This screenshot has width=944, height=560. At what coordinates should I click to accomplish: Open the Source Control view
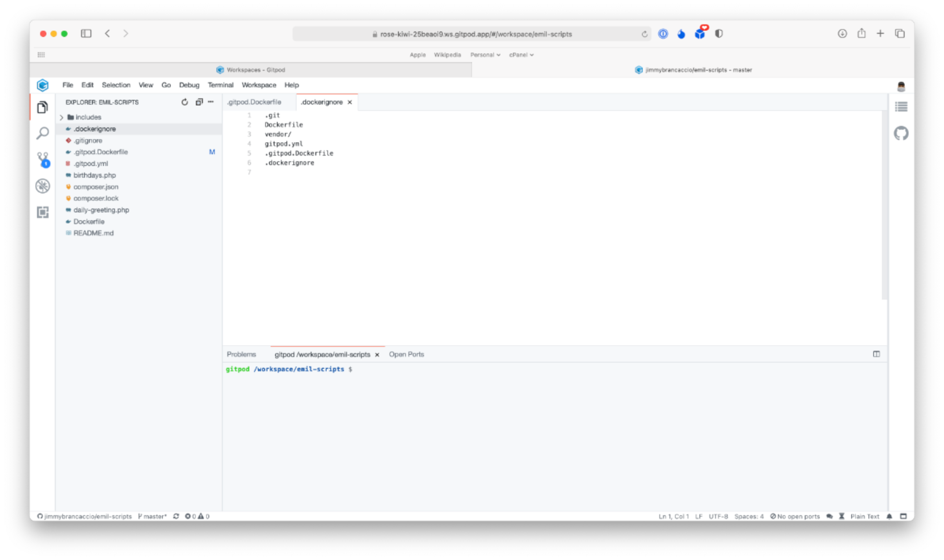coord(42,159)
